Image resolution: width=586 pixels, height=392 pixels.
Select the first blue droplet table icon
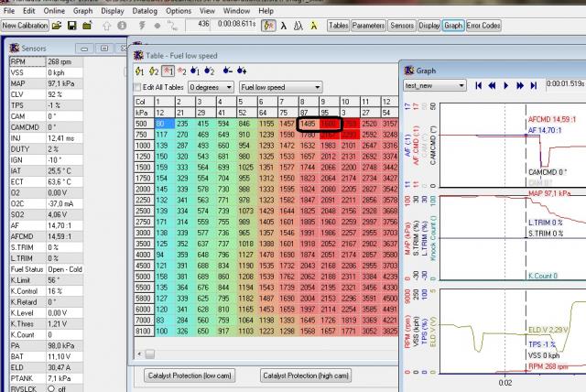[x=196, y=70]
